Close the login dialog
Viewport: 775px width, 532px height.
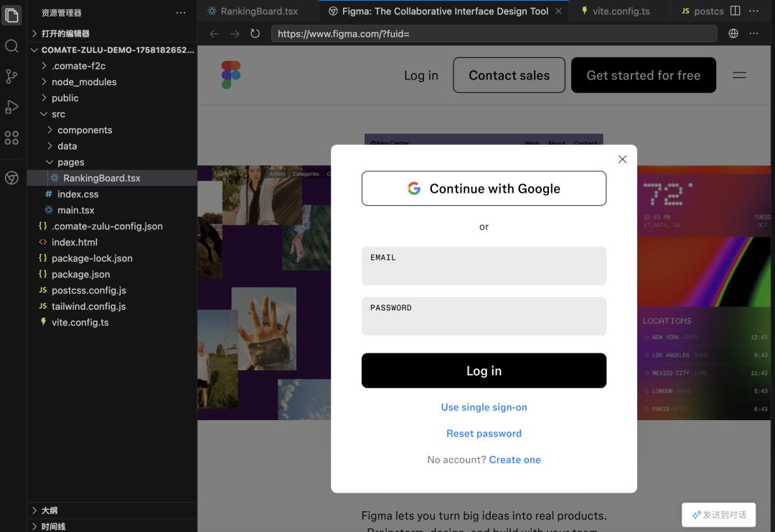click(x=622, y=159)
